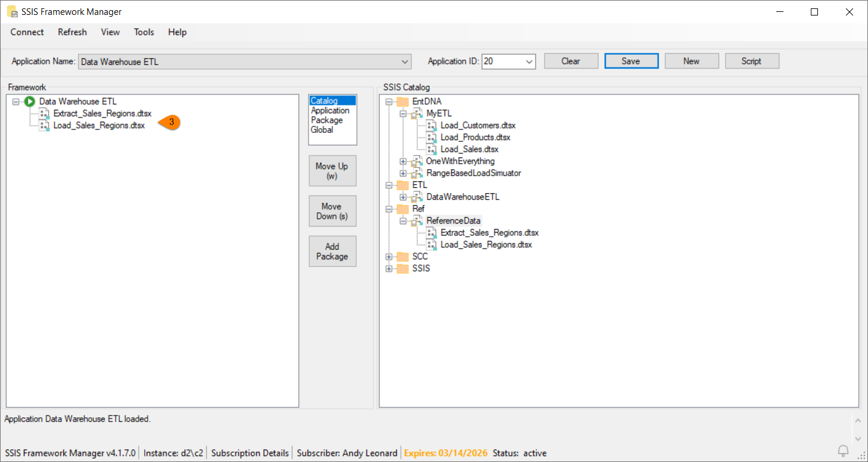Click the Extract_Sales_Regions.dtsx package icon in Framework
Screen dimensions: 868x462
[45, 114]
